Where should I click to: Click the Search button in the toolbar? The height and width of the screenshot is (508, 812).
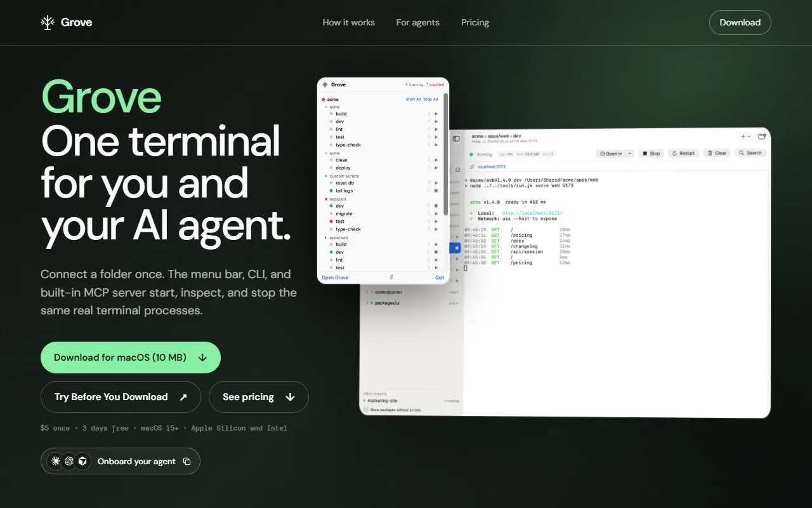click(750, 153)
